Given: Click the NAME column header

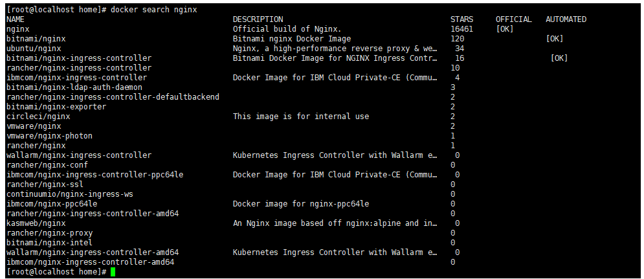Looking at the screenshot, I should [16, 19].
